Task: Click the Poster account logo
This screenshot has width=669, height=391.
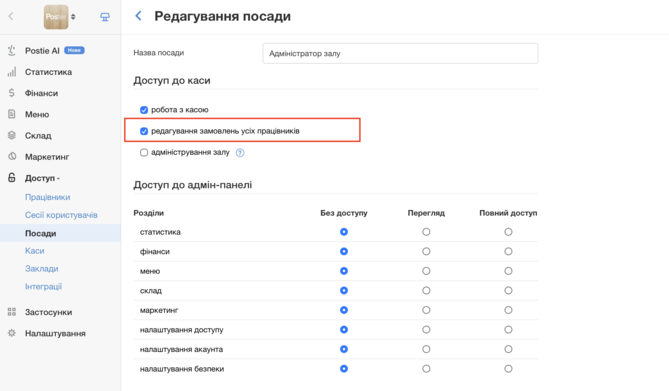Action: click(x=56, y=17)
